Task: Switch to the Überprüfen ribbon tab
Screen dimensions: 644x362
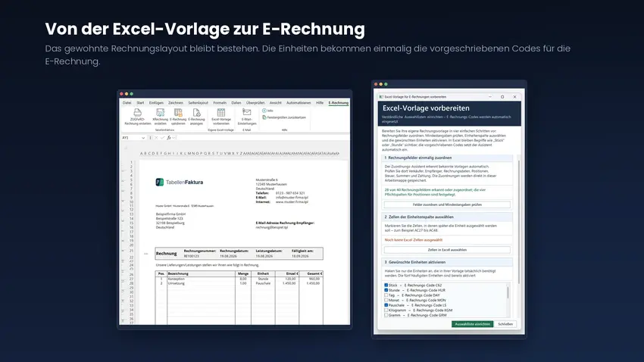Action: tap(255, 103)
